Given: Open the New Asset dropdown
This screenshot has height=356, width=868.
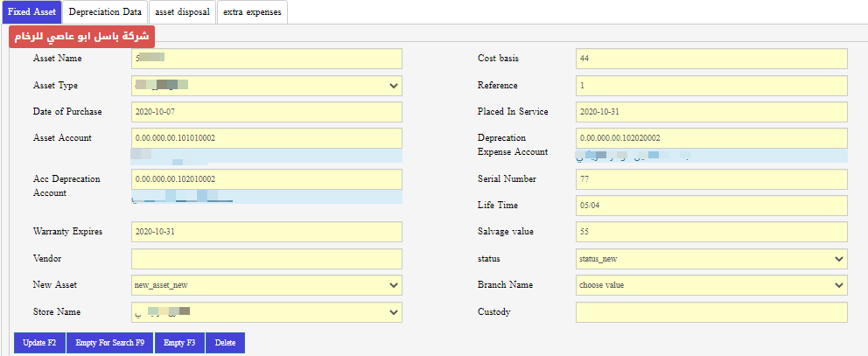Looking at the screenshot, I should (267, 285).
